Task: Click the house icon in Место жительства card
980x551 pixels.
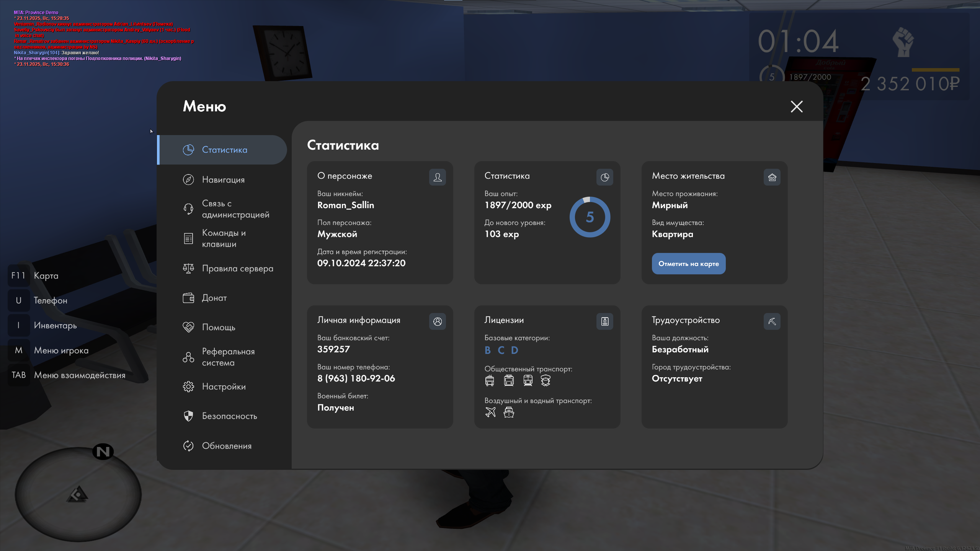Action: click(772, 177)
